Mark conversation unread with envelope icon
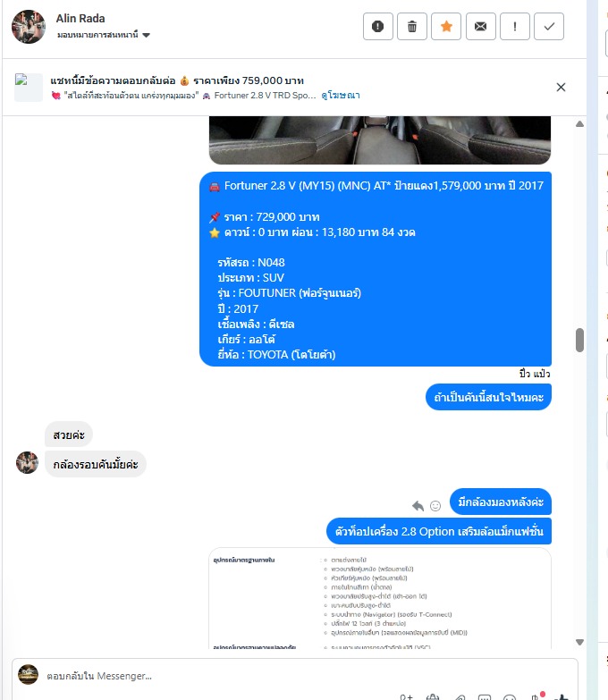The image size is (608, 700). pos(480,27)
